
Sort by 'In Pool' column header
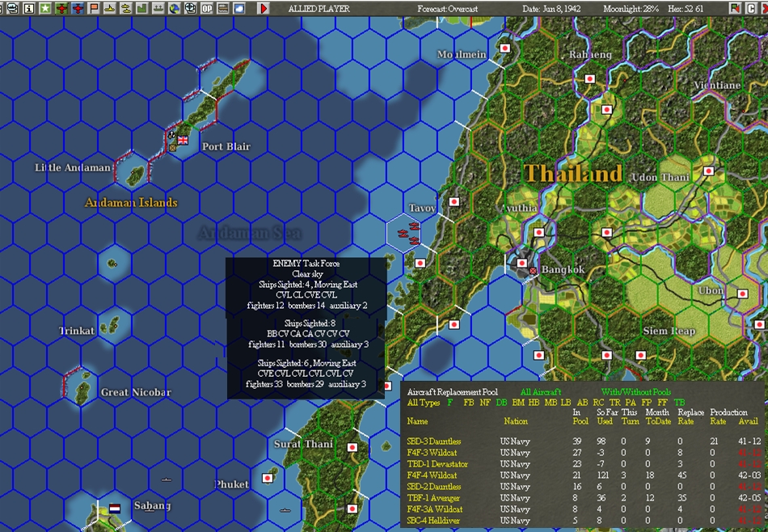click(580, 417)
